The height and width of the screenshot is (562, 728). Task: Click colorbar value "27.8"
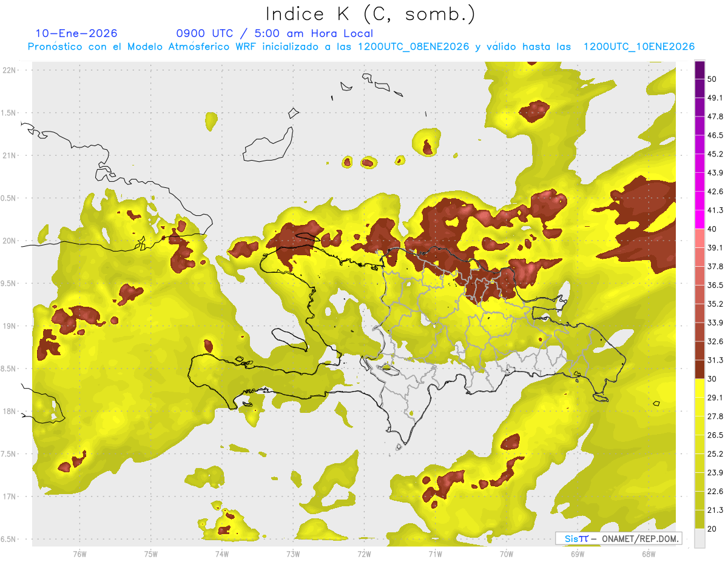[715, 416]
